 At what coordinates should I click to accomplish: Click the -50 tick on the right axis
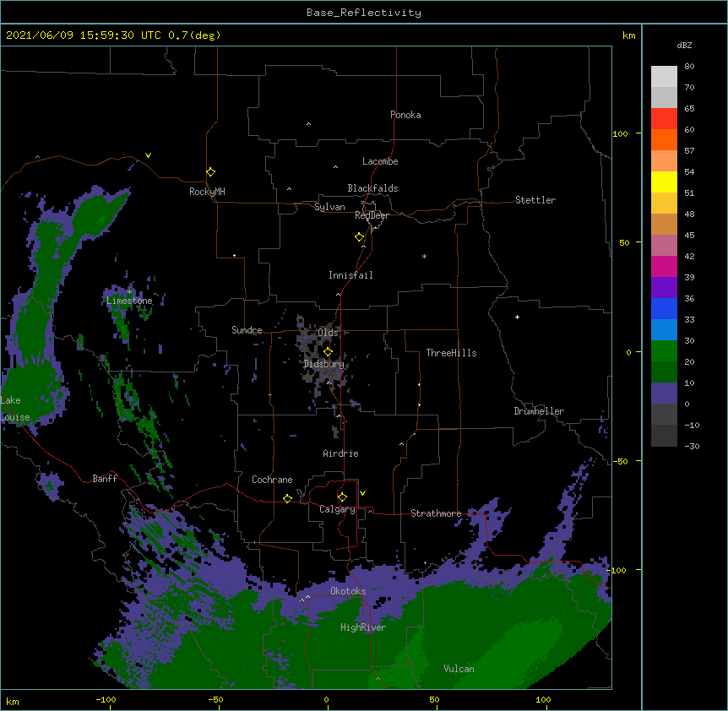tap(620, 461)
